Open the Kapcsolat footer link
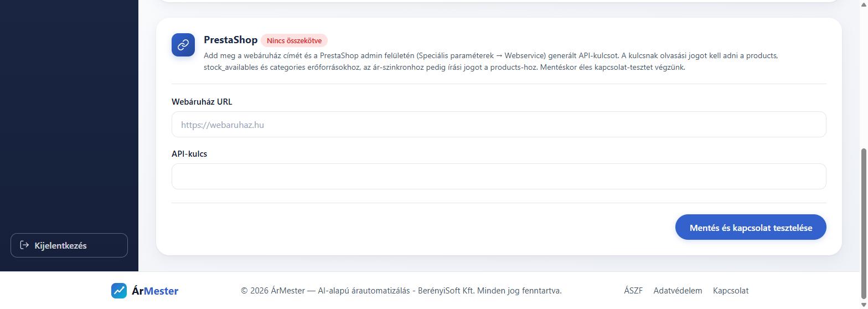868x309 pixels. pyautogui.click(x=731, y=291)
